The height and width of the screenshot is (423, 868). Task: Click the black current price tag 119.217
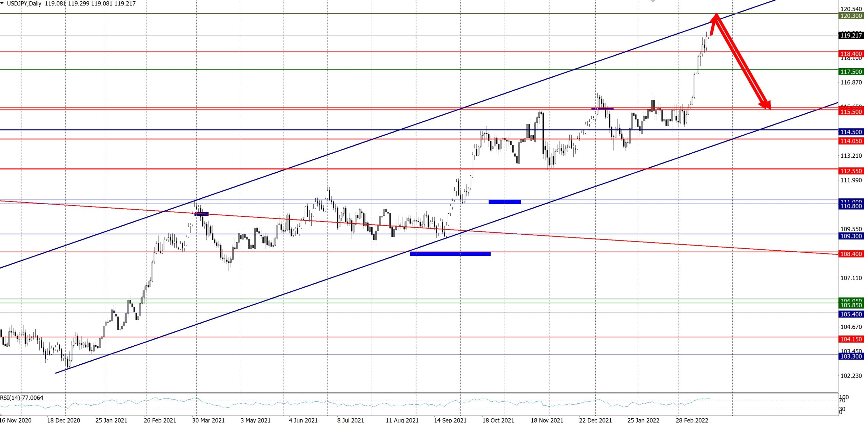point(851,35)
